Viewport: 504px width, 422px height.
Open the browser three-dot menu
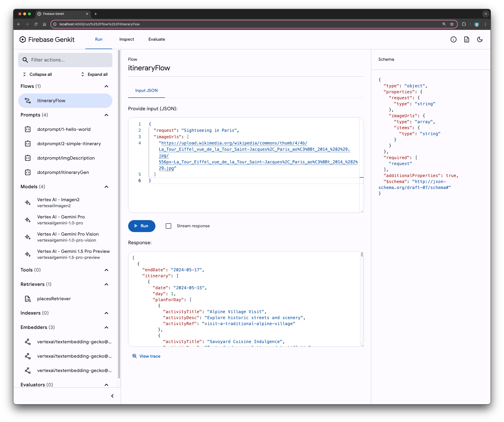[485, 24]
